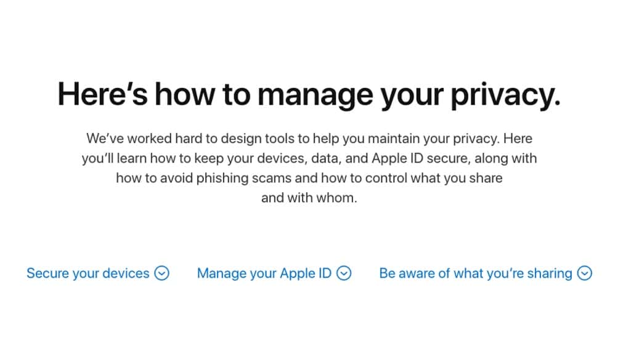Click the "Here's how to manage your privacy" heading
631x364 pixels.
pyautogui.click(x=309, y=94)
